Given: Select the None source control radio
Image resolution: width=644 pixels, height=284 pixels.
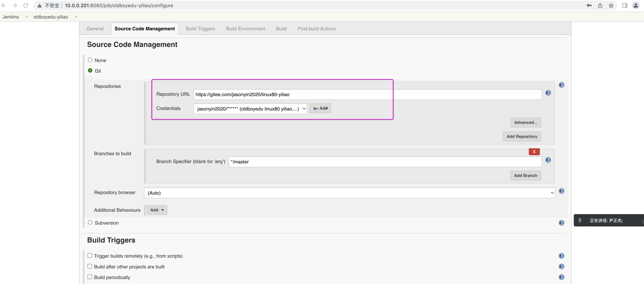Looking at the screenshot, I should pyautogui.click(x=90, y=60).
